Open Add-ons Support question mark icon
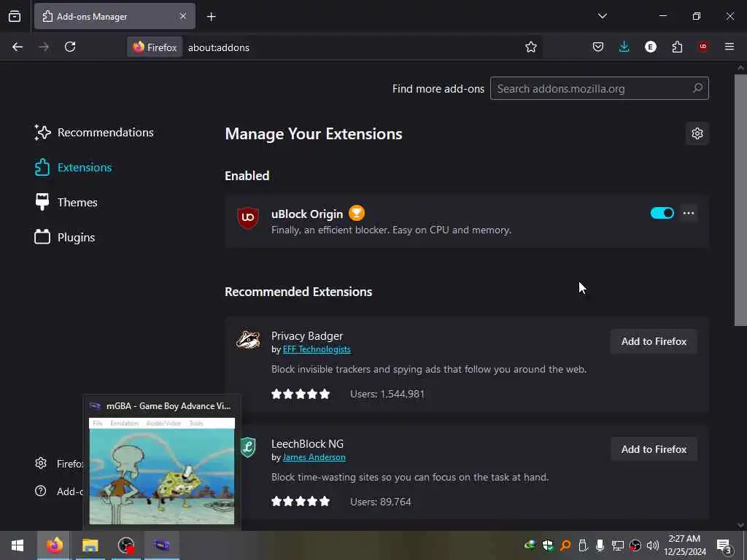Screen dimensions: 747x560 pos(41,491)
